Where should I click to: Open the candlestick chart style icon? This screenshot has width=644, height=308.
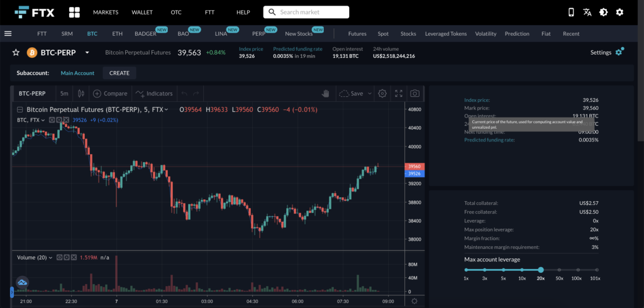[81, 94]
